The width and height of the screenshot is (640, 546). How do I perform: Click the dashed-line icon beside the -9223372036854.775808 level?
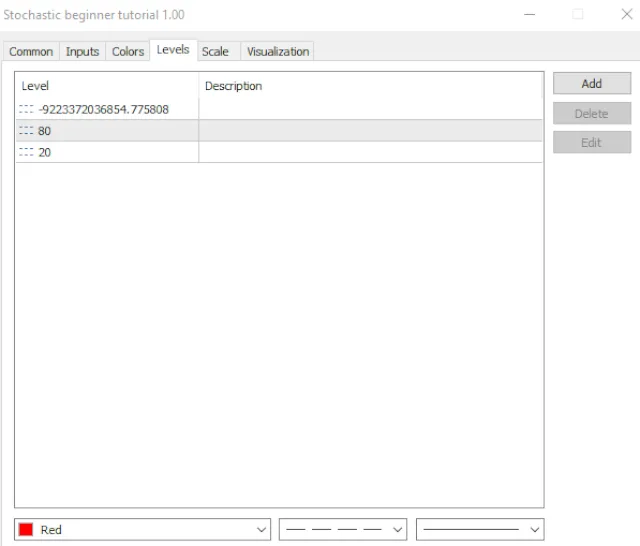click(x=26, y=110)
